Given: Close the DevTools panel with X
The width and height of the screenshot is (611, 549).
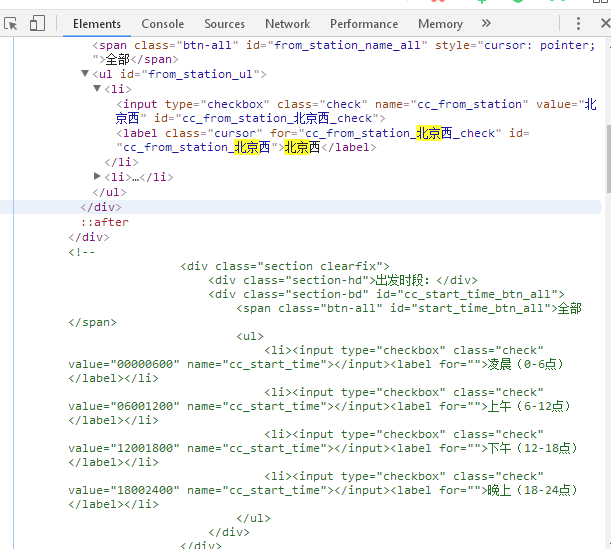Looking at the screenshot, I should pos(605,23).
